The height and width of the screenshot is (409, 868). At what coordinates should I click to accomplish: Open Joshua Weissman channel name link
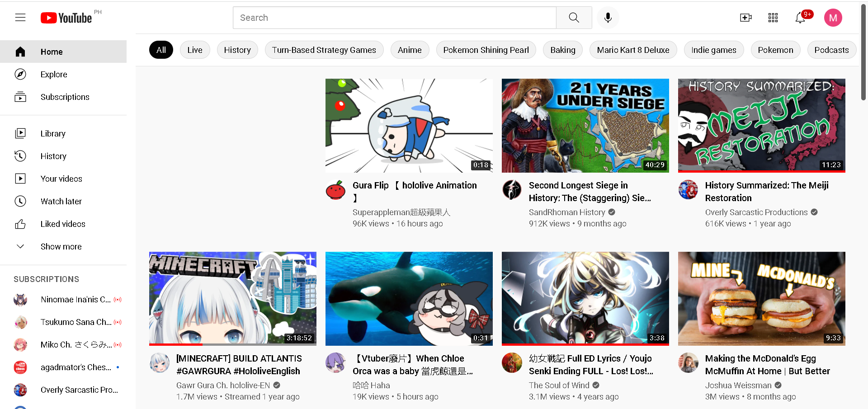[x=738, y=385]
